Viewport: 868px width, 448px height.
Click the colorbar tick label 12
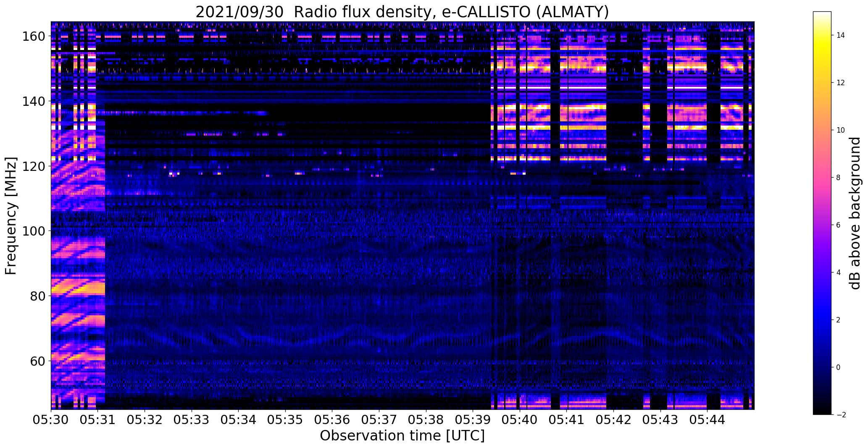pyautogui.click(x=841, y=83)
